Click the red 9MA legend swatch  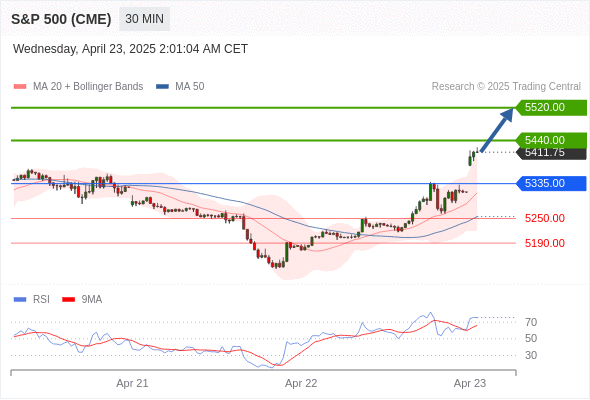pyautogui.click(x=68, y=300)
